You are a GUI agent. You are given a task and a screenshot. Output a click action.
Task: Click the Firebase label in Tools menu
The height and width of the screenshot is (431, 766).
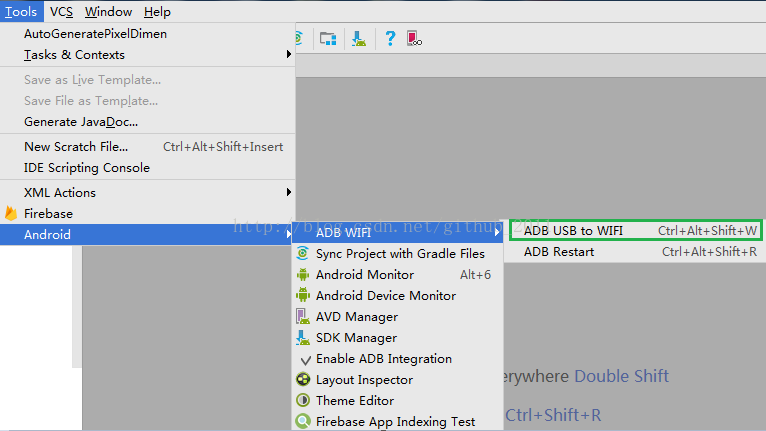coord(48,214)
